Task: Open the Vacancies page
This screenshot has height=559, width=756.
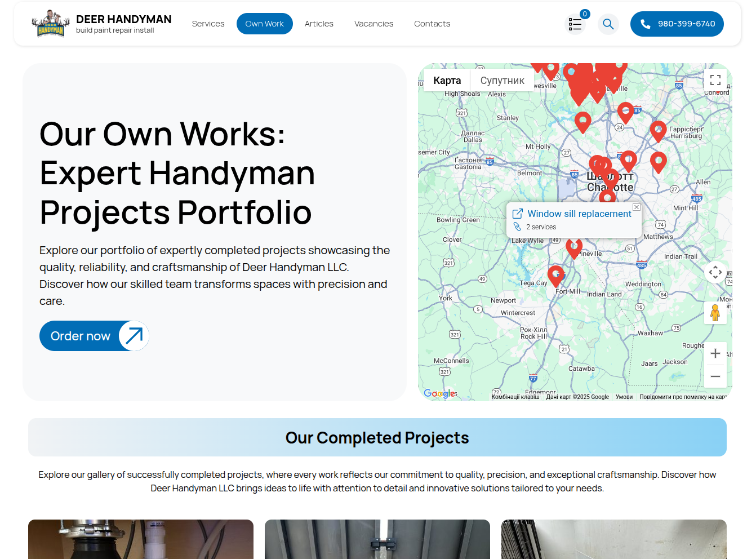Action: pyautogui.click(x=373, y=24)
